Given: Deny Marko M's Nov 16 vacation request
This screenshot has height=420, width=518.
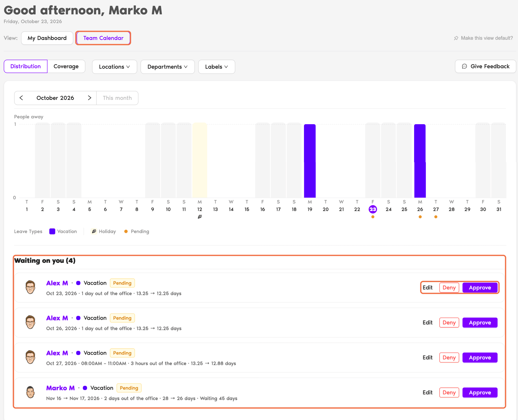Looking at the screenshot, I should (449, 392).
